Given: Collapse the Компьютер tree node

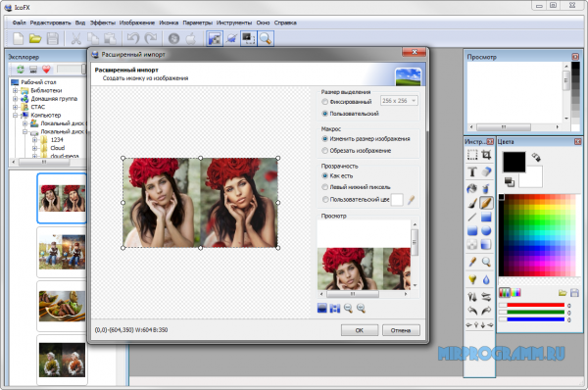Looking at the screenshot, I should [15, 115].
